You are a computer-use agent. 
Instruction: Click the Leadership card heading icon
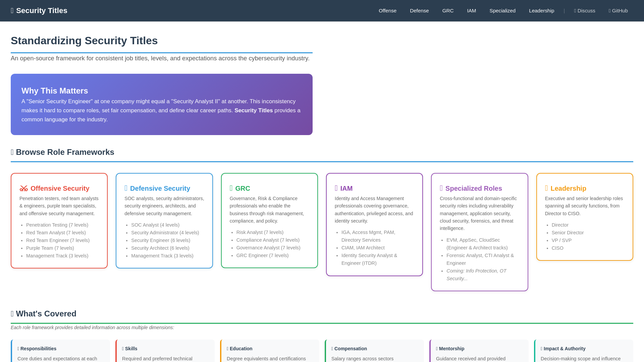coord(546,188)
